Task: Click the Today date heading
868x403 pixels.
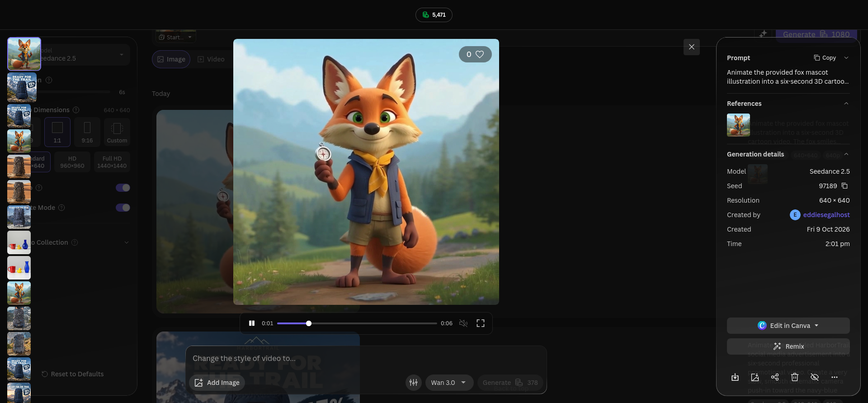Action: click(161, 94)
